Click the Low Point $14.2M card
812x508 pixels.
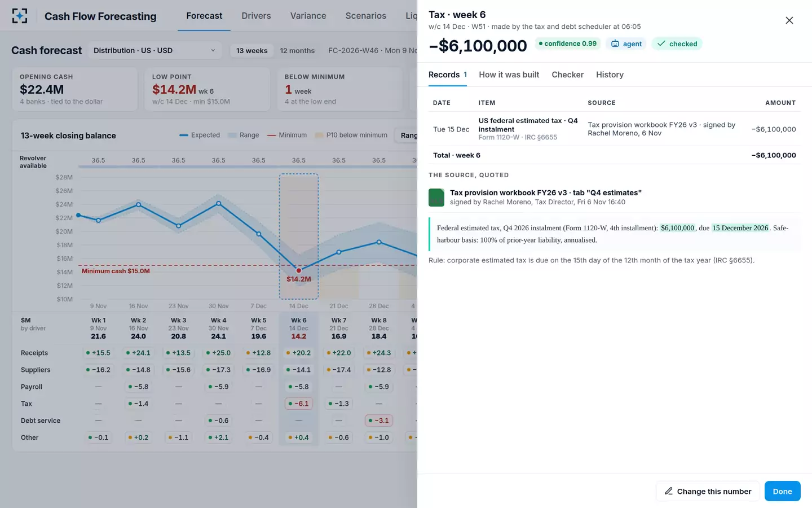coord(208,89)
